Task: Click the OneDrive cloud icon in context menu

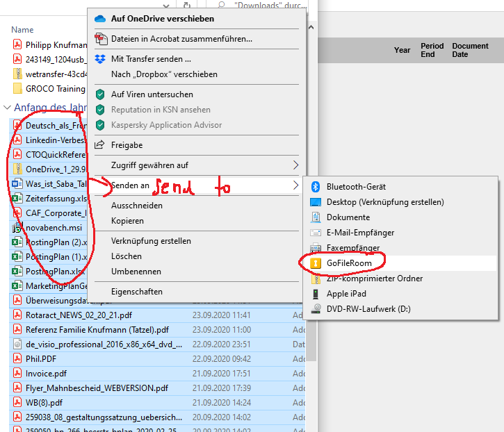Action: (100, 19)
